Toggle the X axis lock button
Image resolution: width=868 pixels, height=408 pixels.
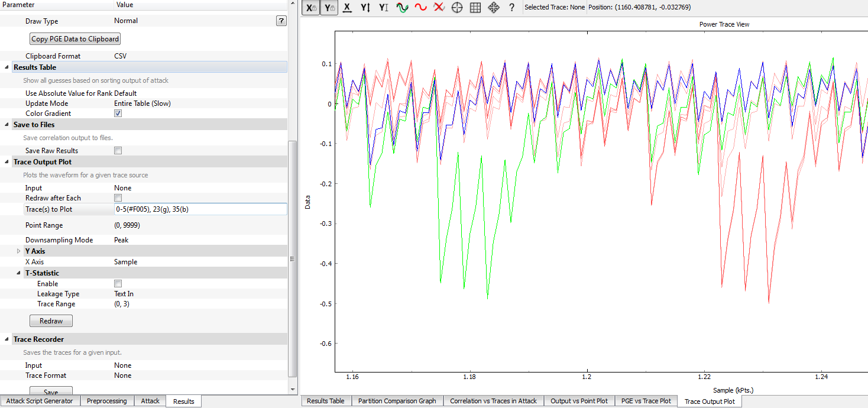click(311, 8)
